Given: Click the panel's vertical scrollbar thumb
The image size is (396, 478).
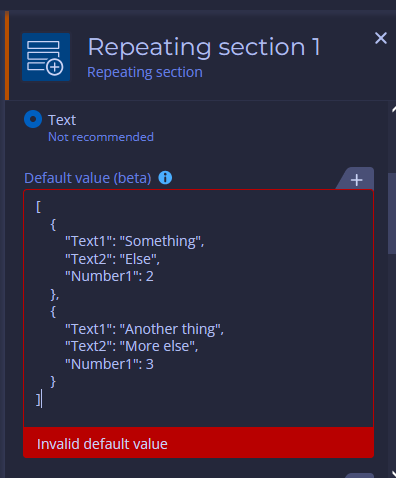Looking at the screenshot, I should [392, 214].
